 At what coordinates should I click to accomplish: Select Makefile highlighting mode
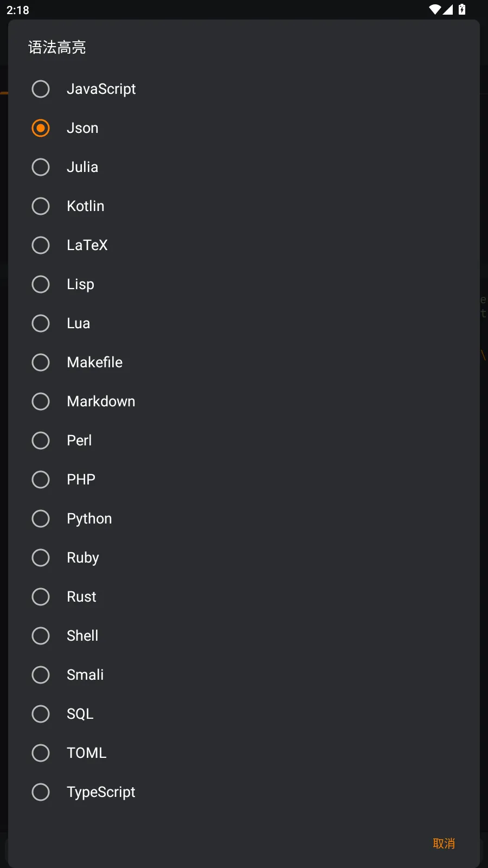pyautogui.click(x=41, y=362)
